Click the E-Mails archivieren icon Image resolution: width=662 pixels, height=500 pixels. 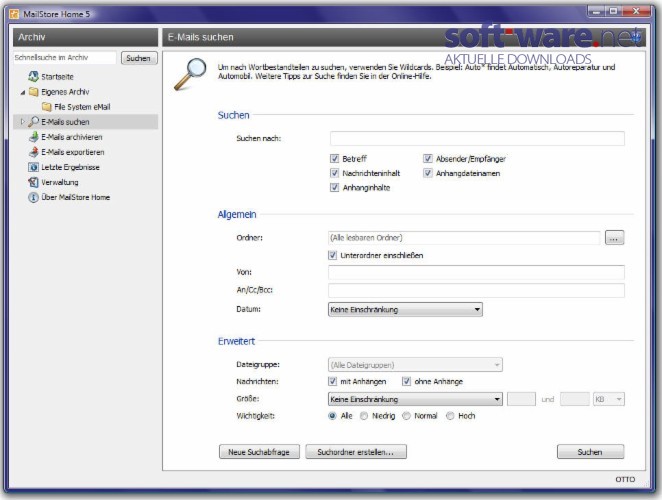pyautogui.click(x=33, y=137)
